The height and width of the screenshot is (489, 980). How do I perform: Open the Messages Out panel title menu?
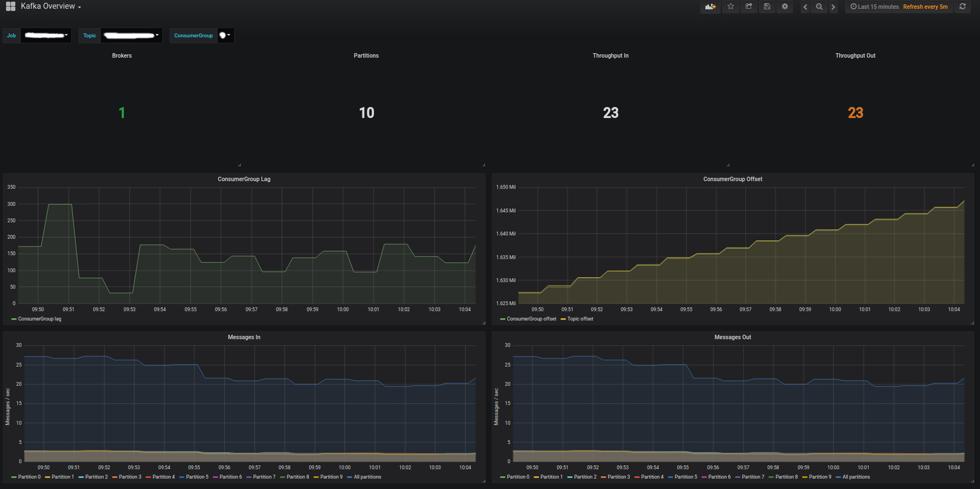pyautogui.click(x=732, y=337)
